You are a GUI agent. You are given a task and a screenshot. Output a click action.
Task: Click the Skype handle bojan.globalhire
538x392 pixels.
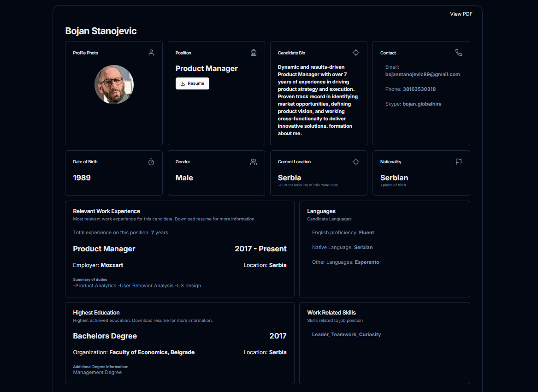pos(422,104)
